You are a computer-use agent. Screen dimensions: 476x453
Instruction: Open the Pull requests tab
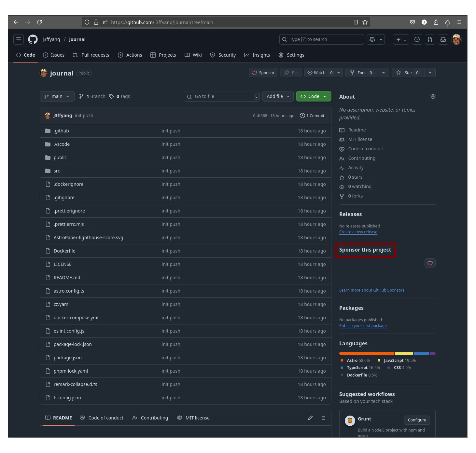tap(91, 55)
